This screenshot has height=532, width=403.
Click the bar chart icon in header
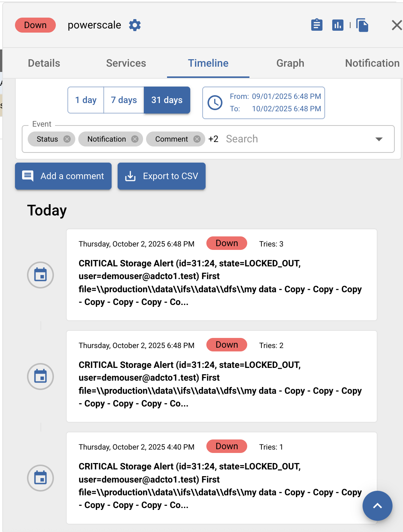(337, 25)
